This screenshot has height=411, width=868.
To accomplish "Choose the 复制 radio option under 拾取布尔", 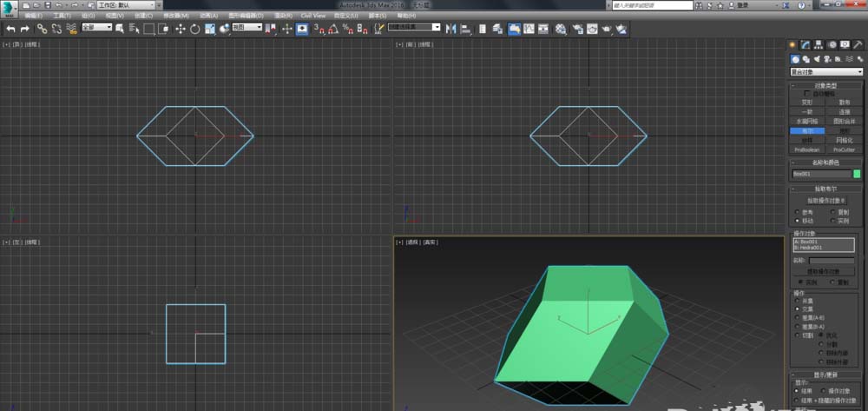I will coord(833,211).
